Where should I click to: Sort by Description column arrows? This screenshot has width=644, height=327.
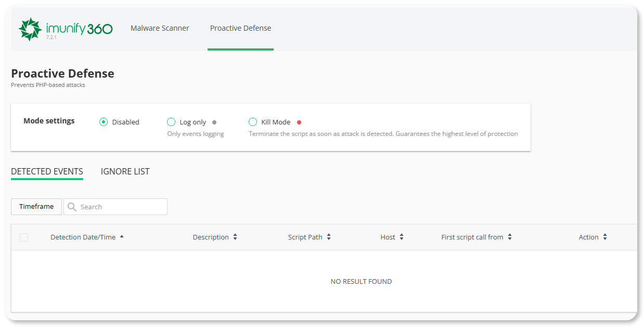pyautogui.click(x=235, y=237)
